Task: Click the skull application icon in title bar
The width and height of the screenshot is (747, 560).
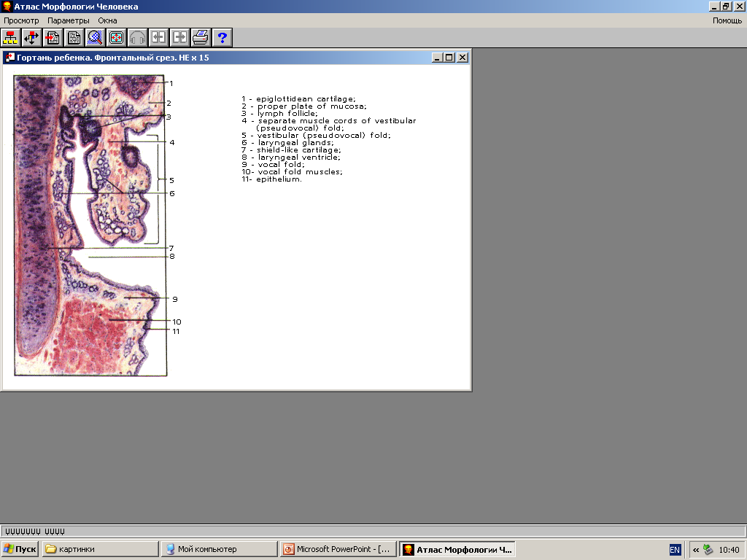Action: (x=7, y=6)
